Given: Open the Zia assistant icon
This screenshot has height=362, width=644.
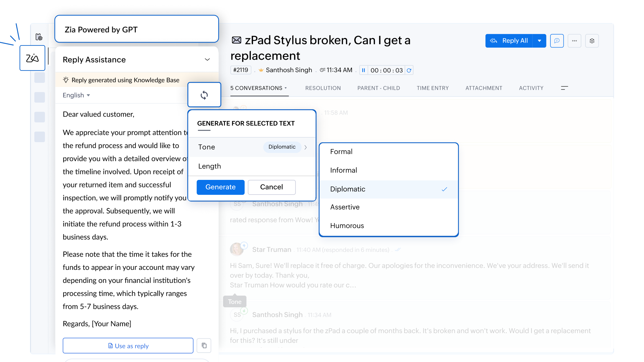Looking at the screenshot, I should tap(32, 58).
